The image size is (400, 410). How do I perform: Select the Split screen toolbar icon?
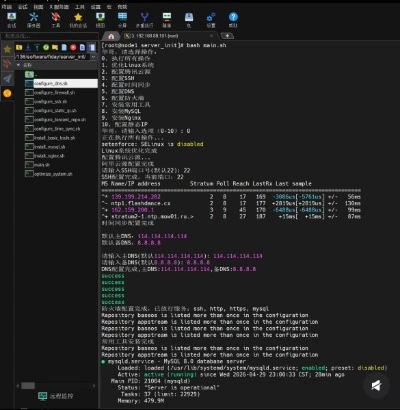tap(122, 19)
